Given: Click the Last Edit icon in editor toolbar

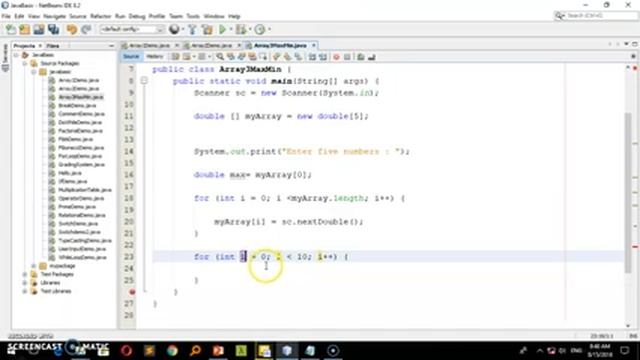Looking at the screenshot, I should click(x=176, y=57).
